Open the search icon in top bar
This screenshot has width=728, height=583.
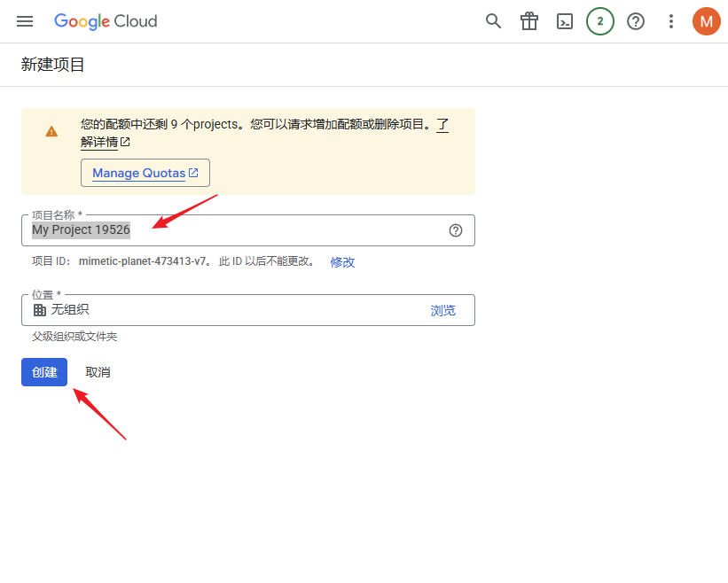[494, 21]
